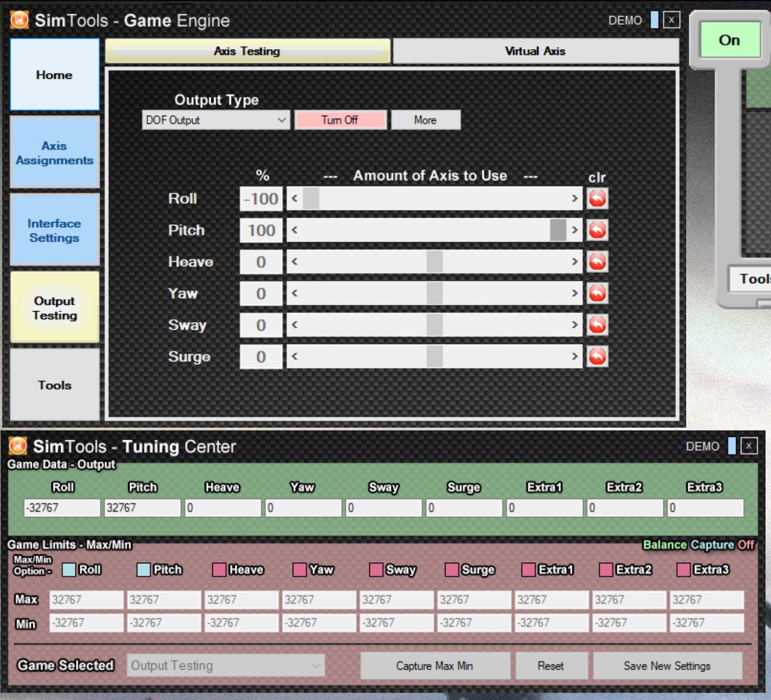Open Axis Assignments section
Screen dimensions: 771x700
tap(55, 153)
